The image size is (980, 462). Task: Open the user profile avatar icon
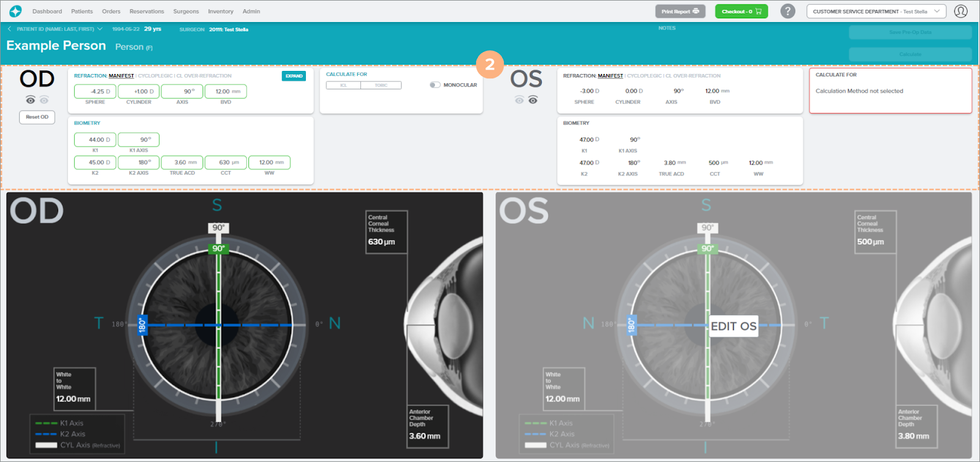tap(961, 11)
